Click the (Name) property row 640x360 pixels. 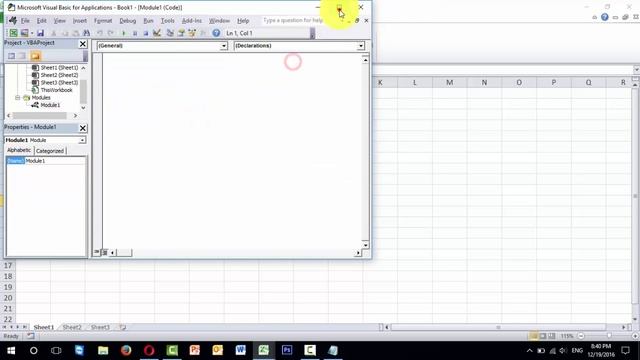46,161
